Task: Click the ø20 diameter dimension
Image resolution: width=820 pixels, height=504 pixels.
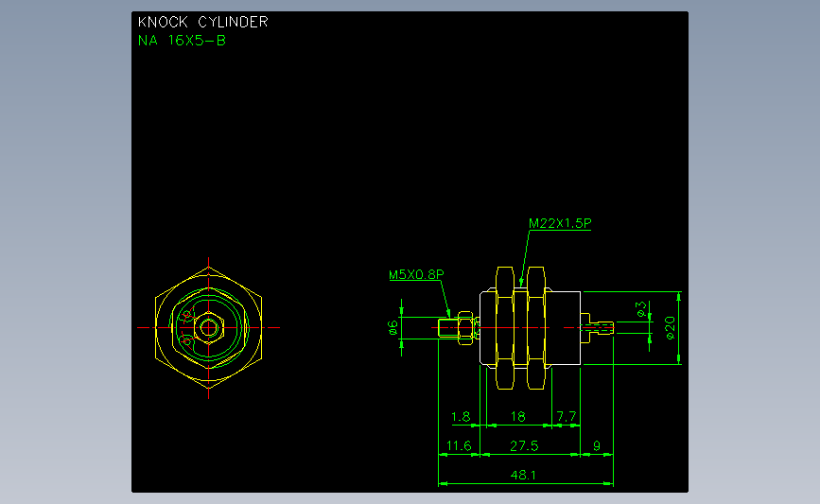Action: pyautogui.click(x=670, y=328)
